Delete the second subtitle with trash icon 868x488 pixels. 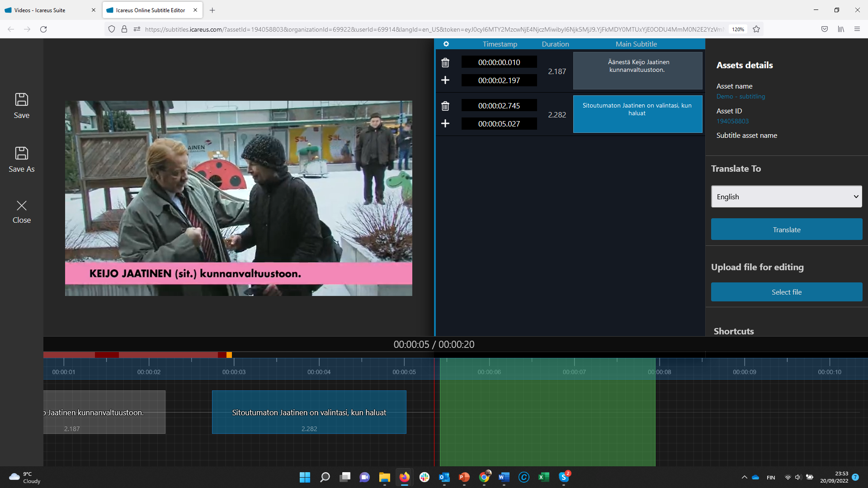tap(445, 106)
